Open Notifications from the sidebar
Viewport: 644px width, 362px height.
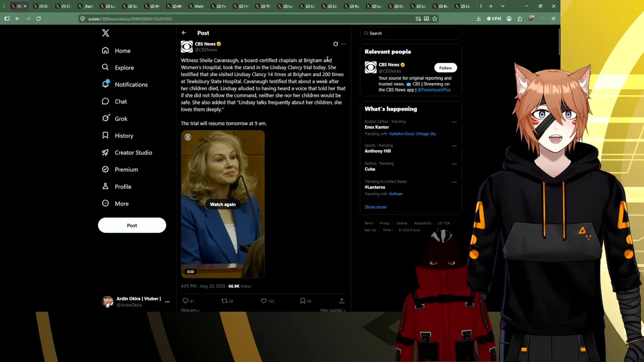(125, 84)
